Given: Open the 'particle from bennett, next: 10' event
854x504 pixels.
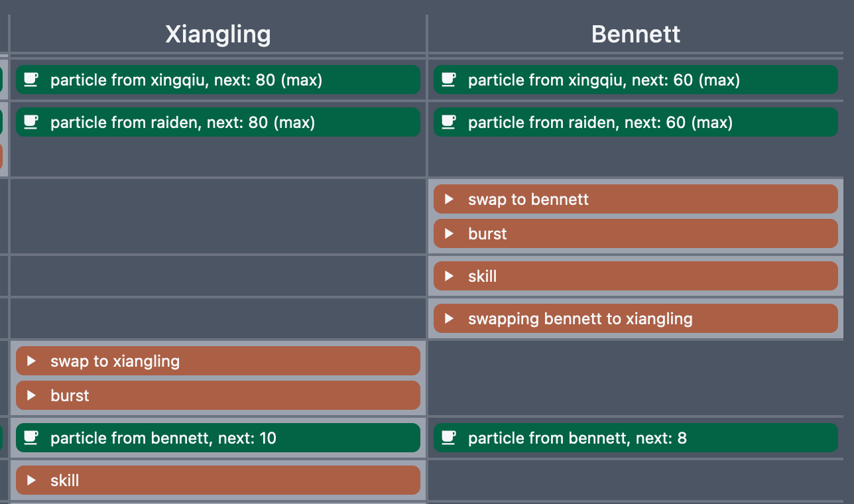Looking at the screenshot, I should click(x=217, y=437).
